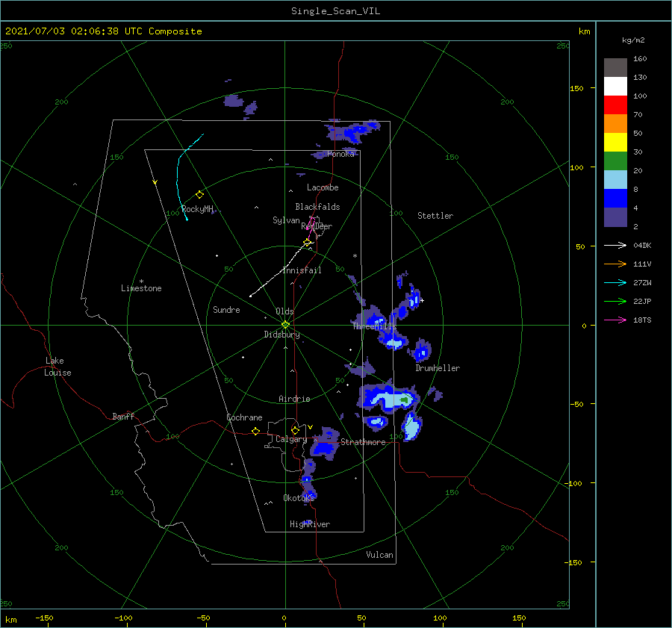Screen dimensions: 672x628
Task: Click the cyan 27ZW track arrow icon
Action: 615,282
